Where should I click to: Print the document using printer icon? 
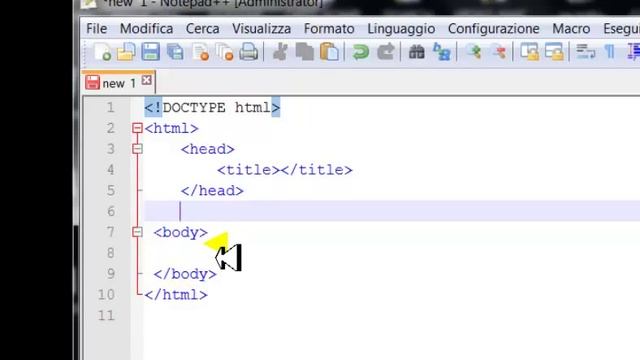[249, 53]
